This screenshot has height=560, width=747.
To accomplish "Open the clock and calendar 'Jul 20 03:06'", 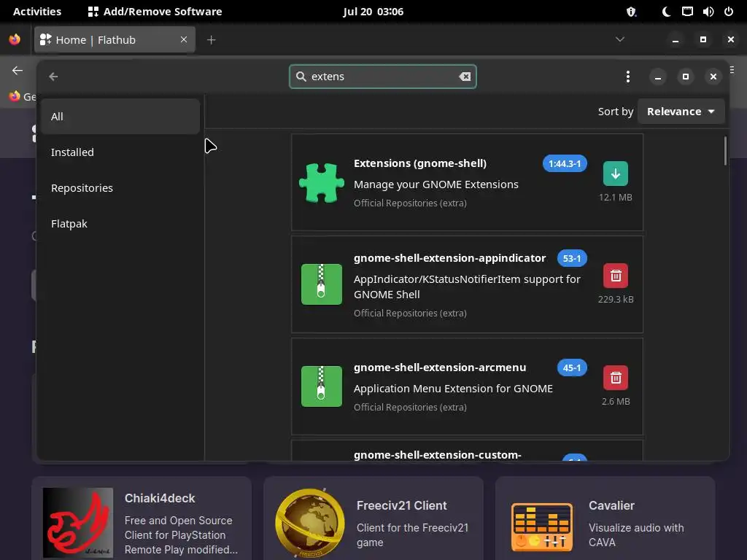I will click(373, 12).
